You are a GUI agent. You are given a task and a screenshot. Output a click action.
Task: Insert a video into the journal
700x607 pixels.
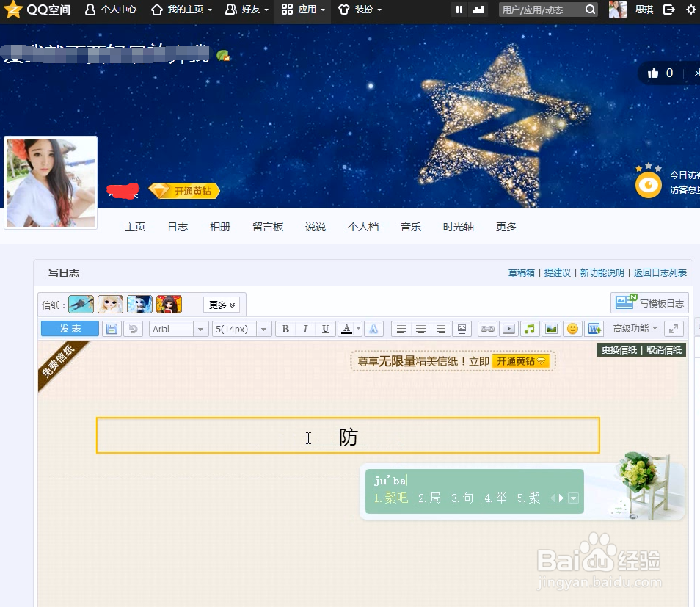point(508,329)
